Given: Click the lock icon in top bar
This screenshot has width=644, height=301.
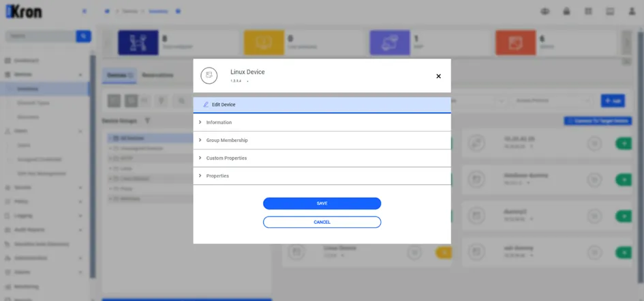Looking at the screenshot, I should point(567,12).
